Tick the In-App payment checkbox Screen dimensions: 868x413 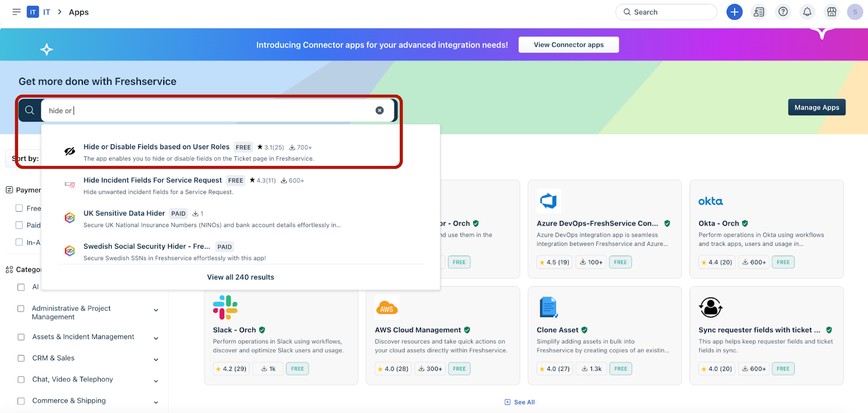(x=19, y=242)
